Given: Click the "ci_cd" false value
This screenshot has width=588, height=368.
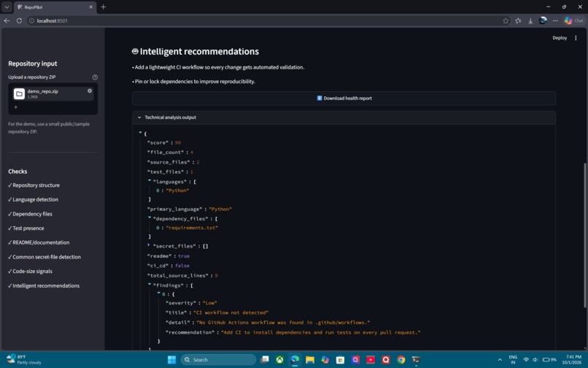Looking at the screenshot, I should coord(182,266).
